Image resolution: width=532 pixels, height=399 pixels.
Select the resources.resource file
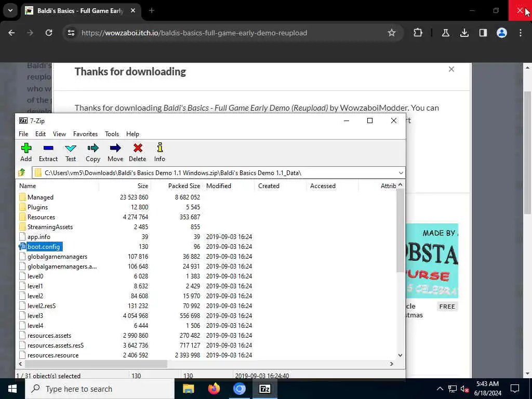click(x=49, y=355)
